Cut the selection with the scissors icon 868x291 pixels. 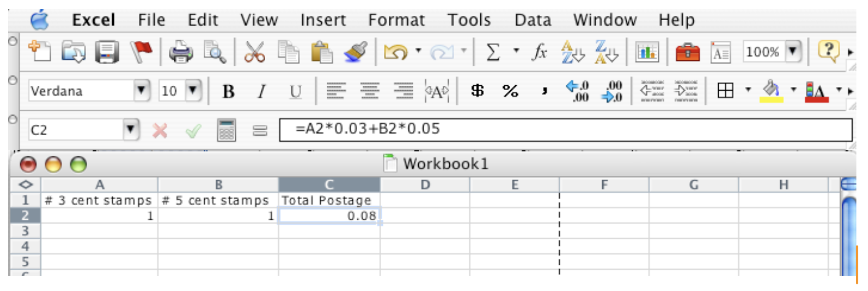255,53
